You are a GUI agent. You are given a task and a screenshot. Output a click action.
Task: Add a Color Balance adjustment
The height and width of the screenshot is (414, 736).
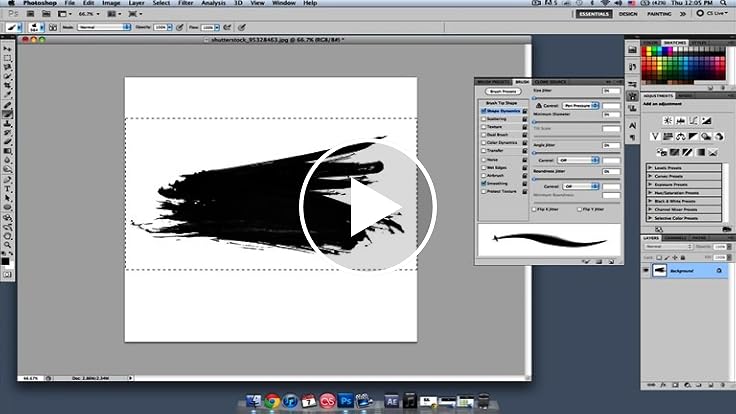681,137
